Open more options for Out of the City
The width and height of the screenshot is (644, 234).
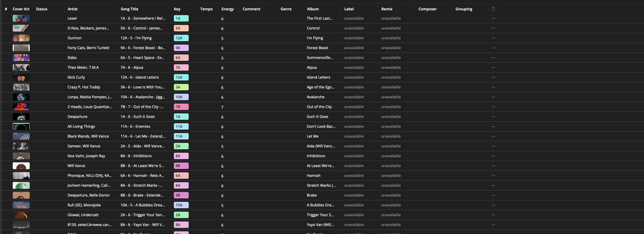coord(493,107)
